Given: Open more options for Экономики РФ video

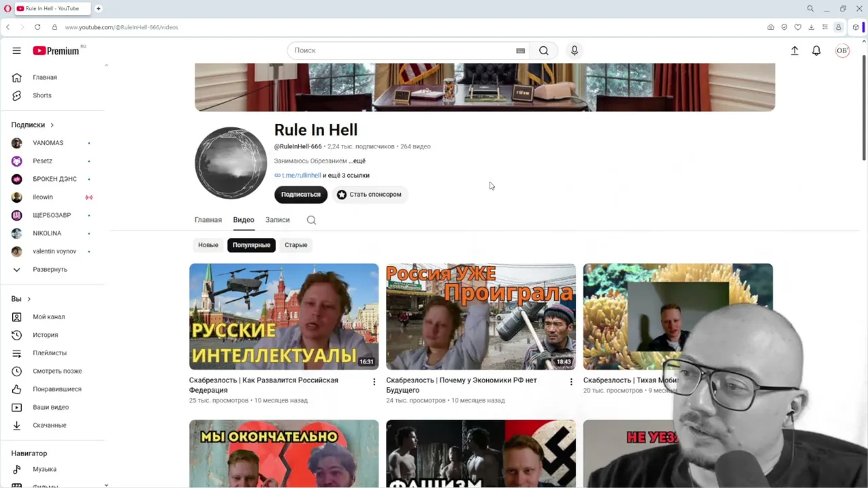Looking at the screenshot, I should pos(571,382).
